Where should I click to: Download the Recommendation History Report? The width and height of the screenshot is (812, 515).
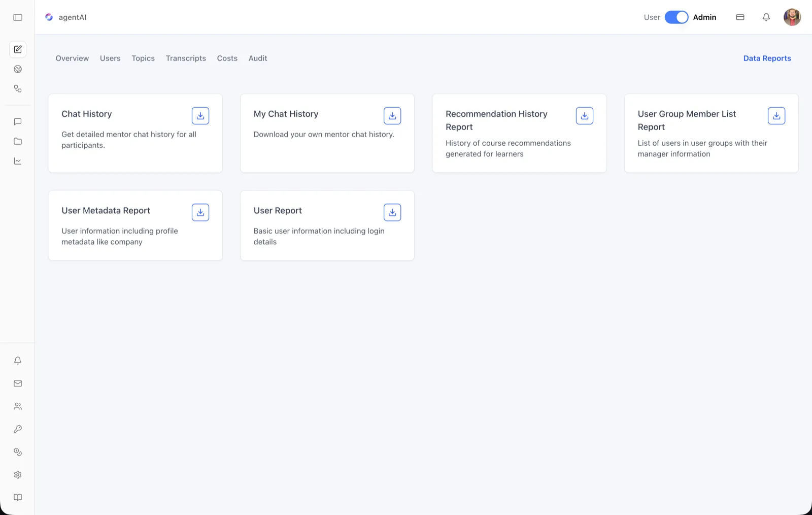(585, 116)
